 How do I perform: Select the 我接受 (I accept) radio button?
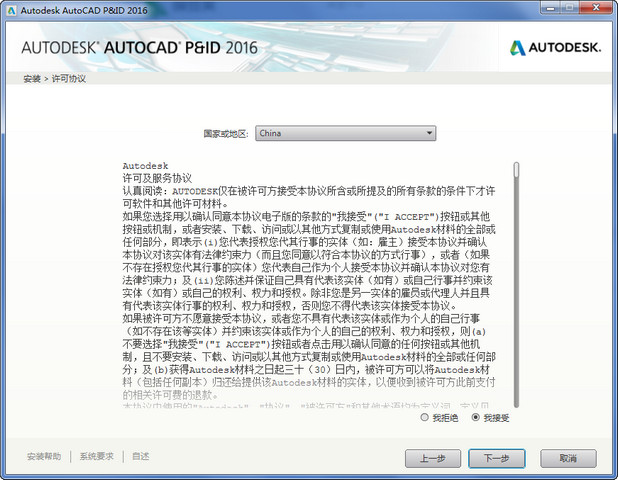[x=475, y=417]
